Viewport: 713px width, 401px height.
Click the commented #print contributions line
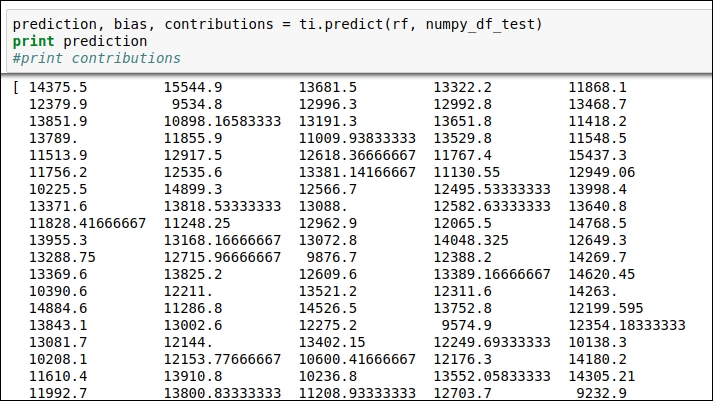coord(97,58)
